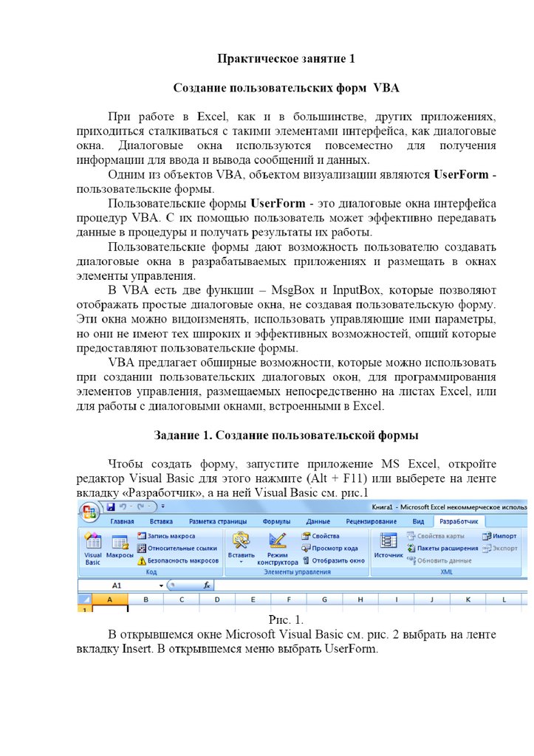The height and width of the screenshot is (756, 534).
Task: Click the 'Код' ribbon group label
Action: click(151, 572)
